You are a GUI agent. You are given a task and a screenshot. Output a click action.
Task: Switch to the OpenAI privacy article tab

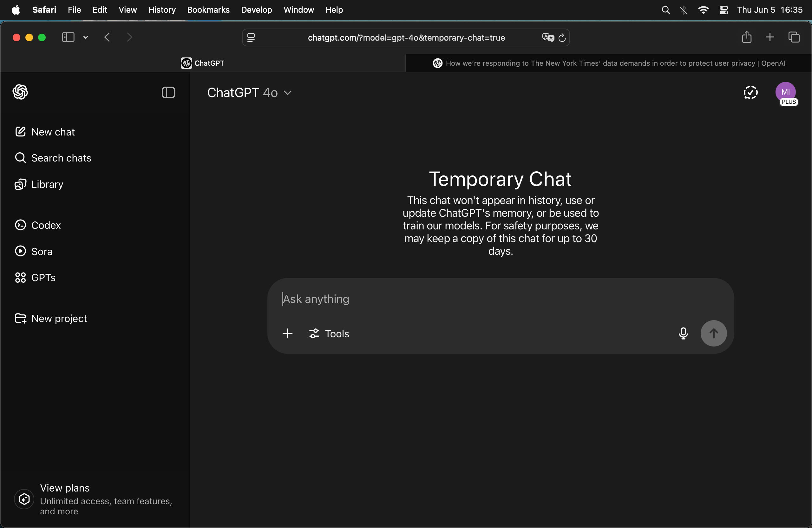point(609,63)
